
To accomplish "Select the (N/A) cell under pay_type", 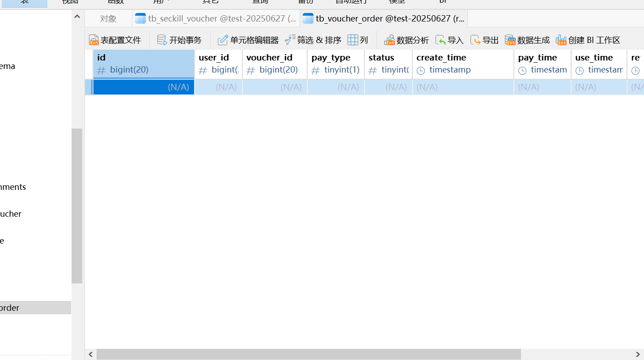I will point(336,87).
